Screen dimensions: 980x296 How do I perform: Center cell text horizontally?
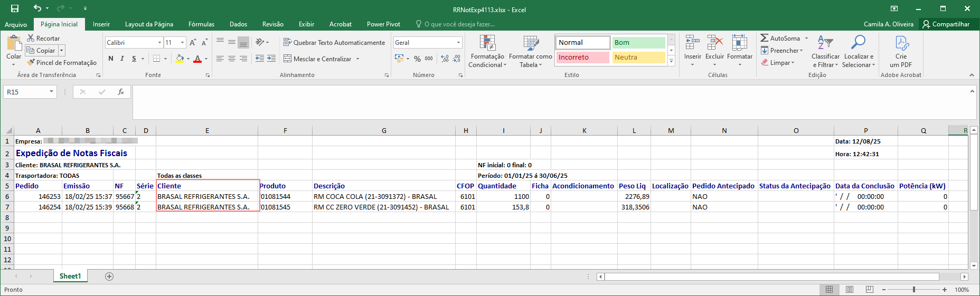point(232,59)
